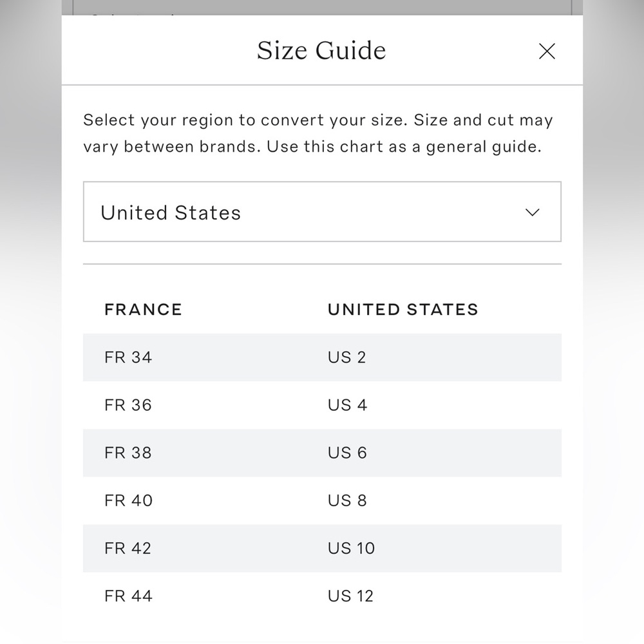Click the US 4 size cell

(x=347, y=405)
